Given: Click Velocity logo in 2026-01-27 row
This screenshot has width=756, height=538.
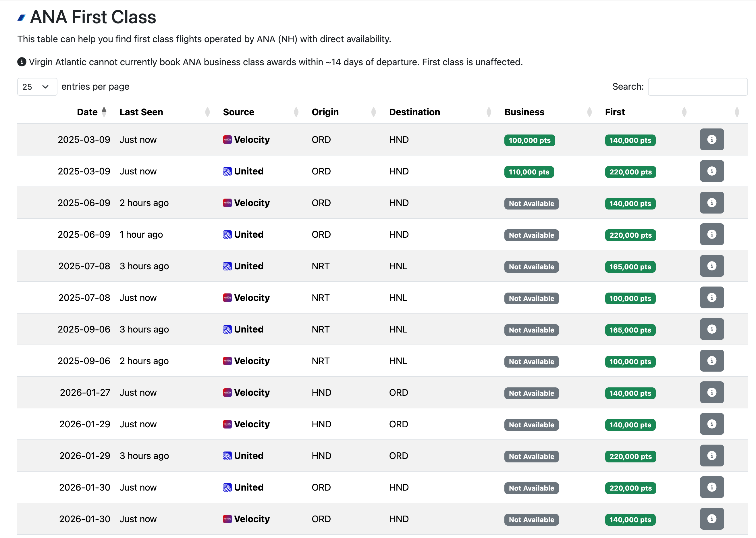Looking at the screenshot, I should (x=227, y=393).
